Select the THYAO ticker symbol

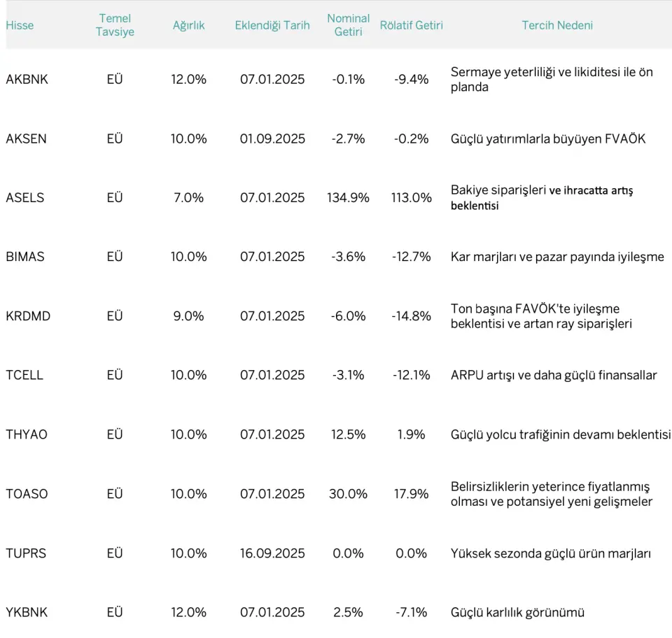click(x=27, y=434)
